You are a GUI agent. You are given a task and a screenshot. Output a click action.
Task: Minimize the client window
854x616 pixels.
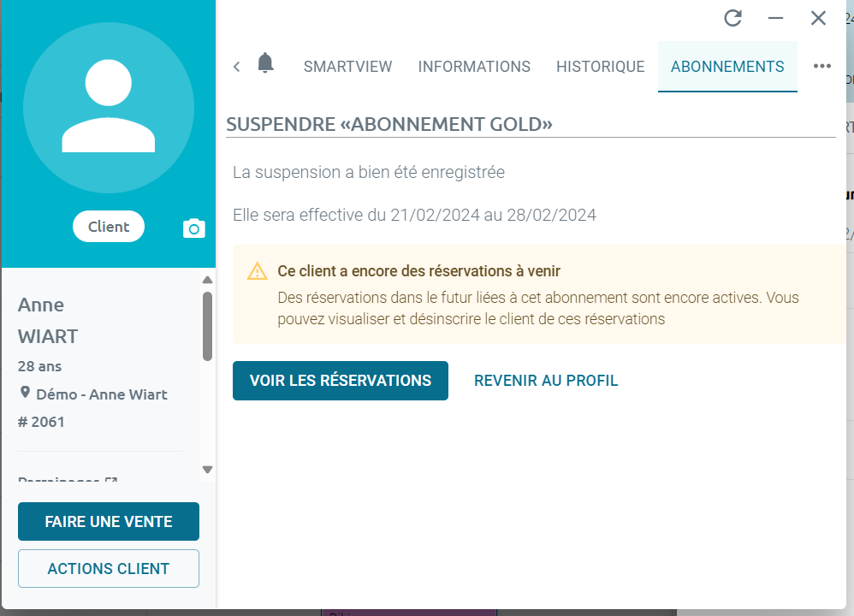click(x=775, y=18)
